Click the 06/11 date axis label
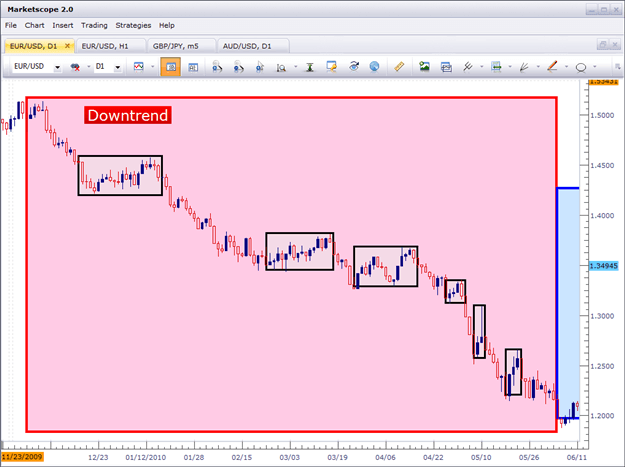Screen dimensions: 625x467 tap(577, 457)
